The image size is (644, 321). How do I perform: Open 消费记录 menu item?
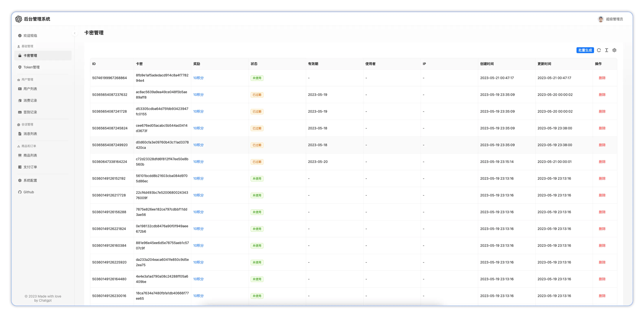(x=43, y=100)
